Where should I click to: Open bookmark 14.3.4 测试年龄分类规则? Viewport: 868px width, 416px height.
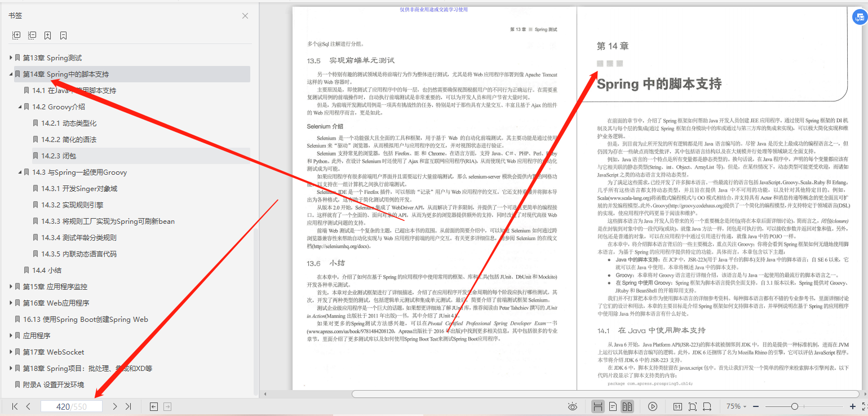click(x=79, y=238)
